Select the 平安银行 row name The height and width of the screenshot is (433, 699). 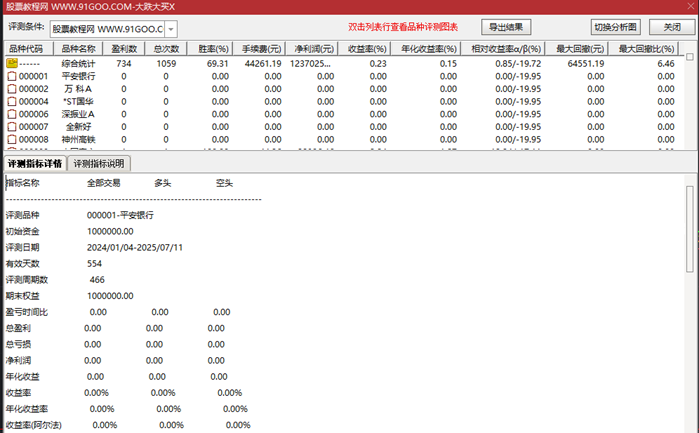tap(79, 76)
